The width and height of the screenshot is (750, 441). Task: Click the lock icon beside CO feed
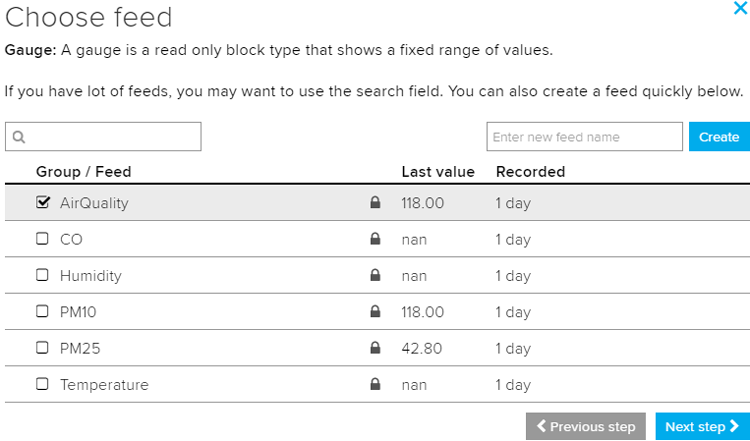pos(375,240)
